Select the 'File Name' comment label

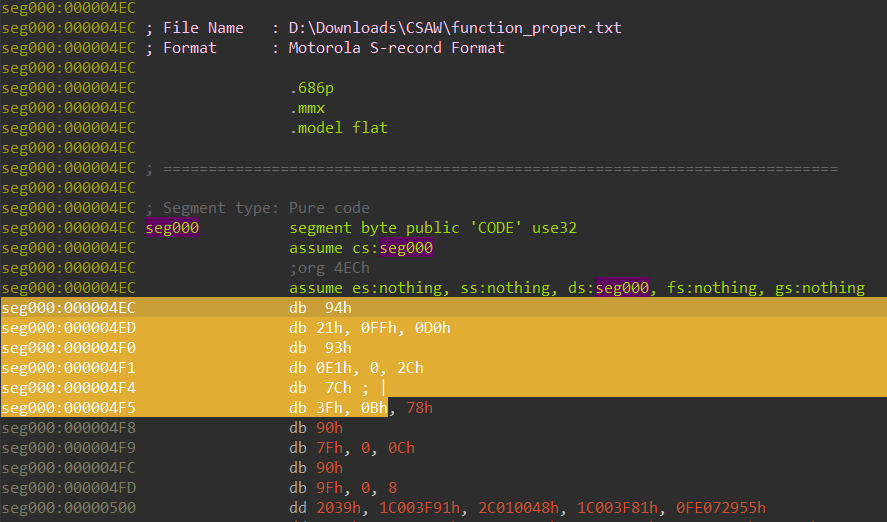(x=203, y=28)
